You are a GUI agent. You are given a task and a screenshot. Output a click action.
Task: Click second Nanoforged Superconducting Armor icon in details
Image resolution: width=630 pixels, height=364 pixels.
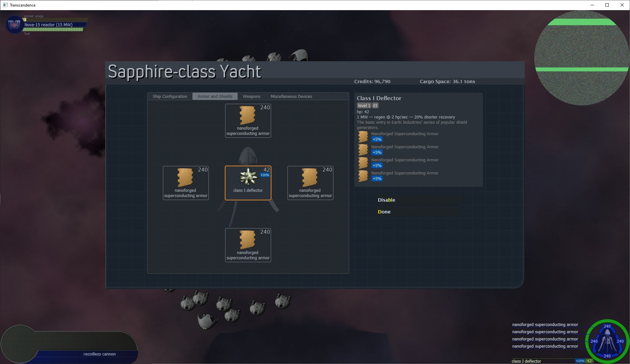point(363,150)
